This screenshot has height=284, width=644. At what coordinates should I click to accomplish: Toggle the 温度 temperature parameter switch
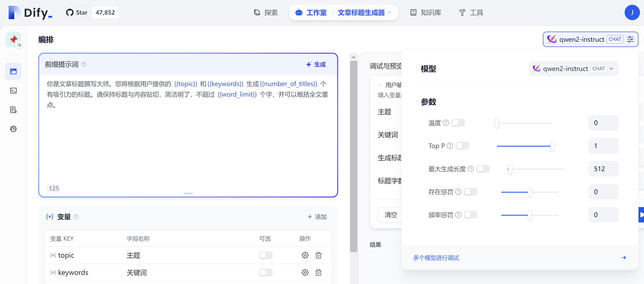click(x=458, y=123)
